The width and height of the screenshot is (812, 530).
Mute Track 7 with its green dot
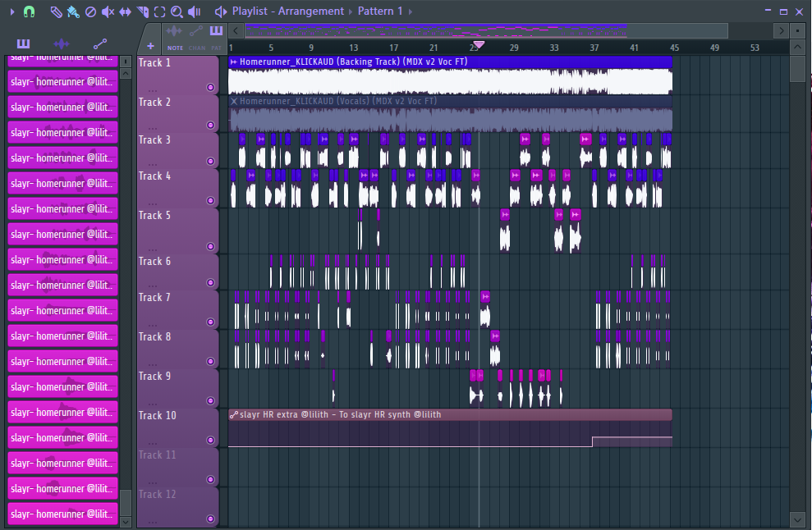[210, 322]
